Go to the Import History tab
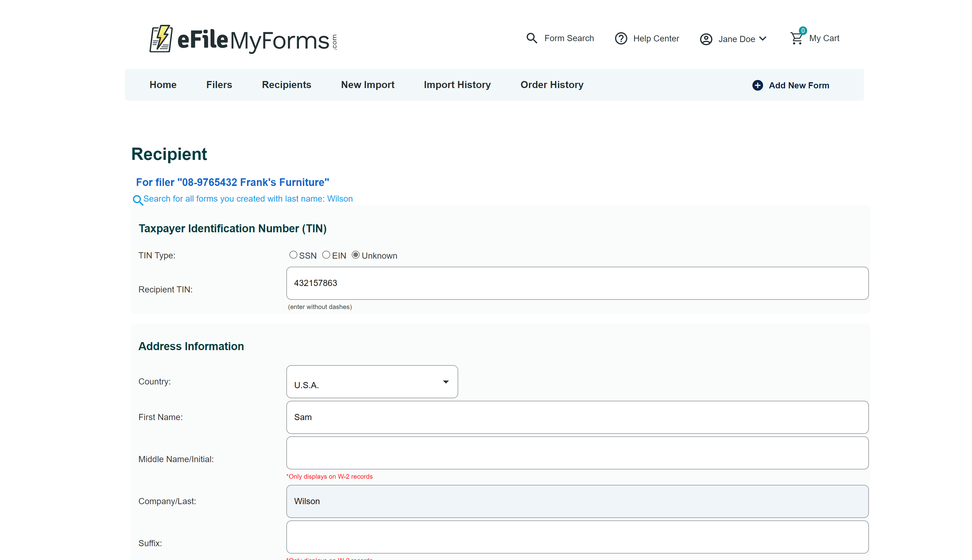This screenshot has height=560, width=972. pos(457,85)
